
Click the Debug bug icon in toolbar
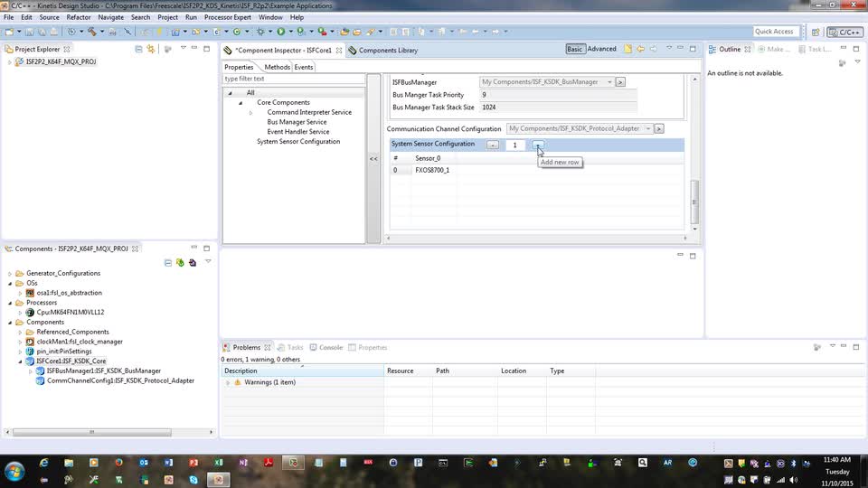point(259,32)
